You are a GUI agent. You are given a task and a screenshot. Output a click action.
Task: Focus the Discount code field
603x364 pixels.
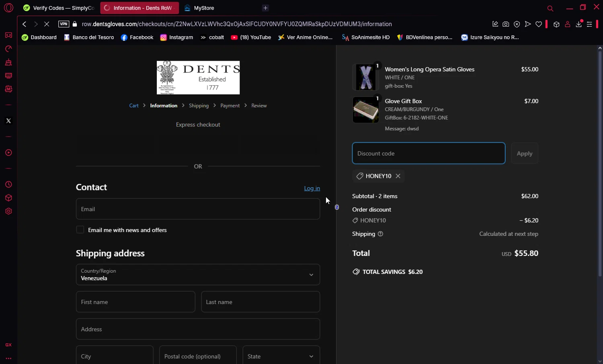point(429,153)
